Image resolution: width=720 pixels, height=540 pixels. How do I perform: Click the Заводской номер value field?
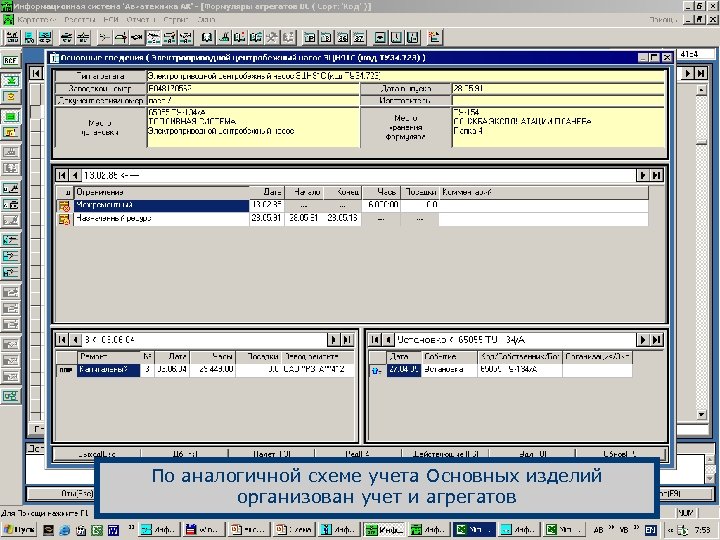point(253,89)
